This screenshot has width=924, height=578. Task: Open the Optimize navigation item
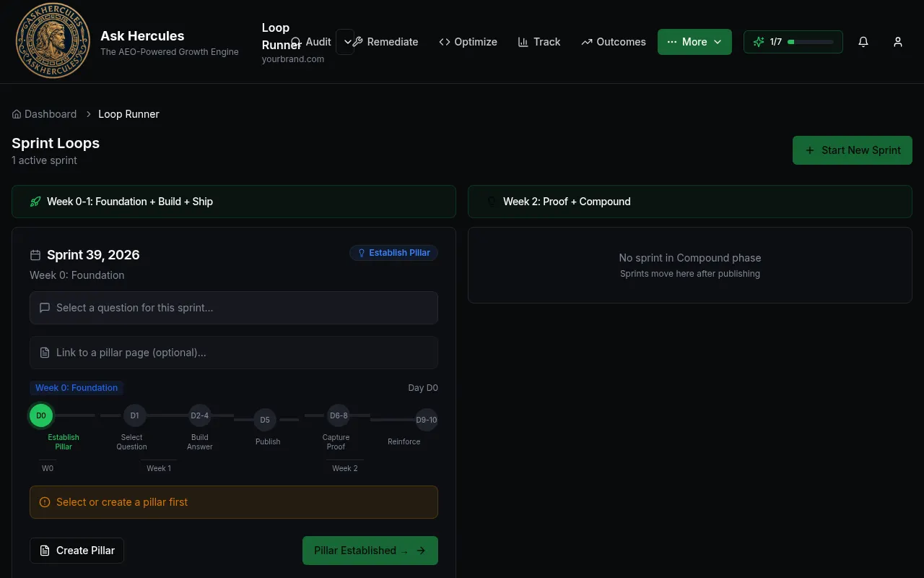tap(468, 42)
